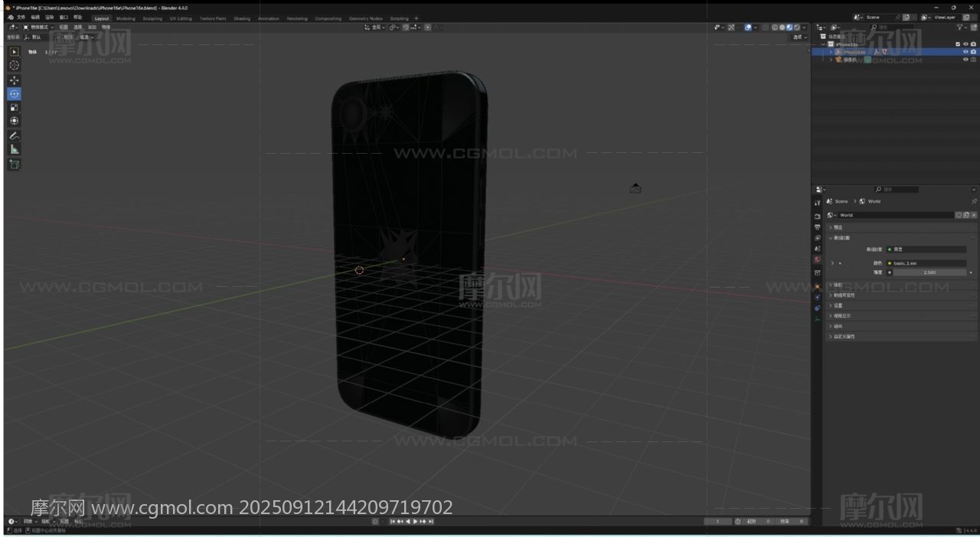Expand camera object in outliner
The width and height of the screenshot is (980, 537).
pyautogui.click(x=831, y=60)
